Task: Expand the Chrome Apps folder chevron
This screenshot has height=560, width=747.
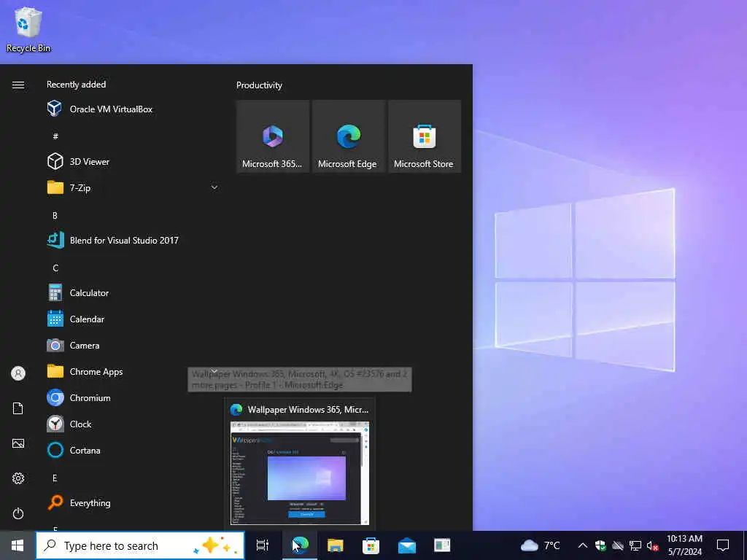Action: coord(214,371)
